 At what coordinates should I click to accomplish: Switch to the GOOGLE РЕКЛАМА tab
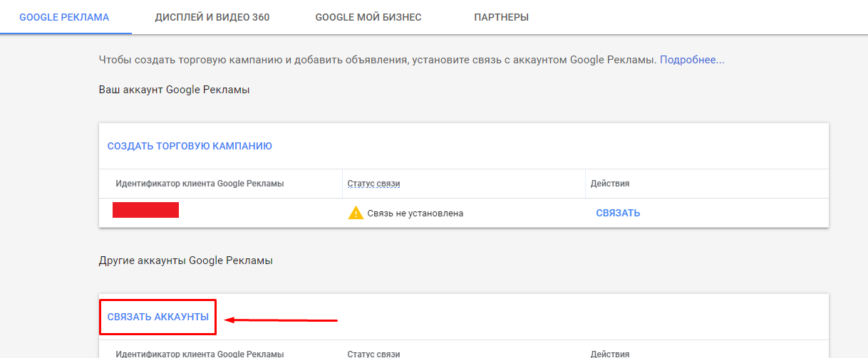point(64,17)
